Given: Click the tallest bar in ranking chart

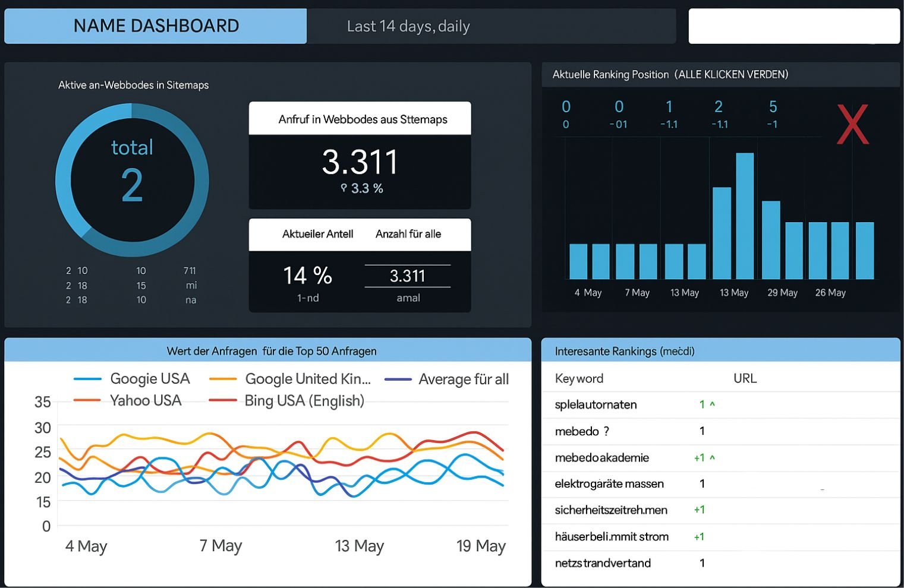Looking at the screenshot, I should (x=745, y=216).
